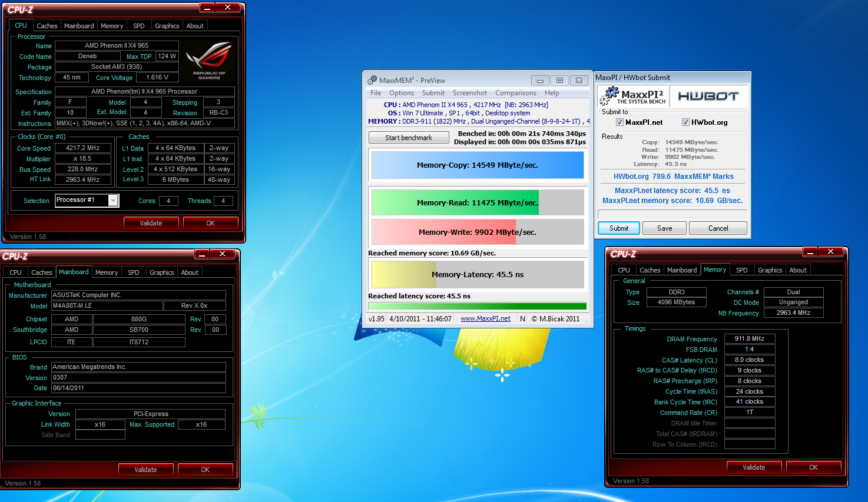The height and width of the screenshot is (502, 868).
Task: Click the CAS# Latency 8.0 clocks value
Action: 750,360
